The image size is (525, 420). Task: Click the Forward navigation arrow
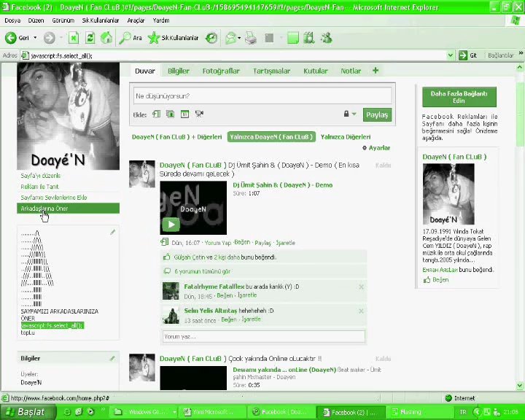click(50, 38)
